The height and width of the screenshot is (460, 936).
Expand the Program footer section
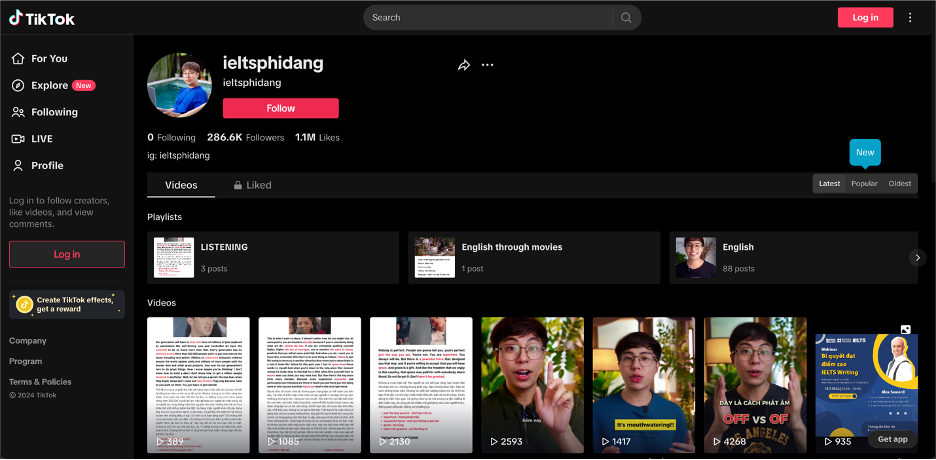[x=26, y=362]
